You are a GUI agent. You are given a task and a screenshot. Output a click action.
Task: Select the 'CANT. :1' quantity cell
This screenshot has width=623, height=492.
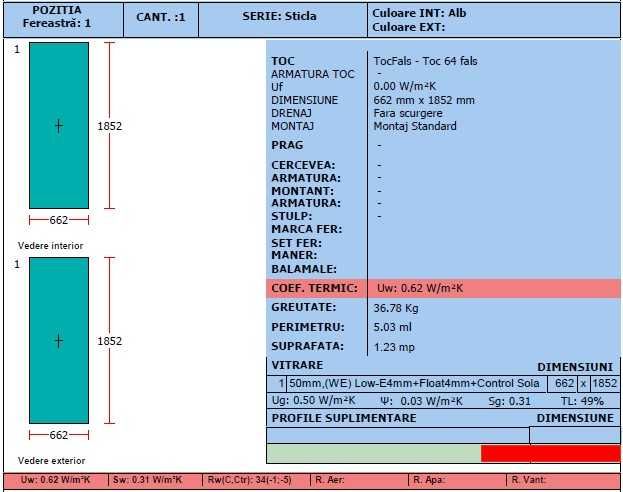pyautogui.click(x=161, y=20)
